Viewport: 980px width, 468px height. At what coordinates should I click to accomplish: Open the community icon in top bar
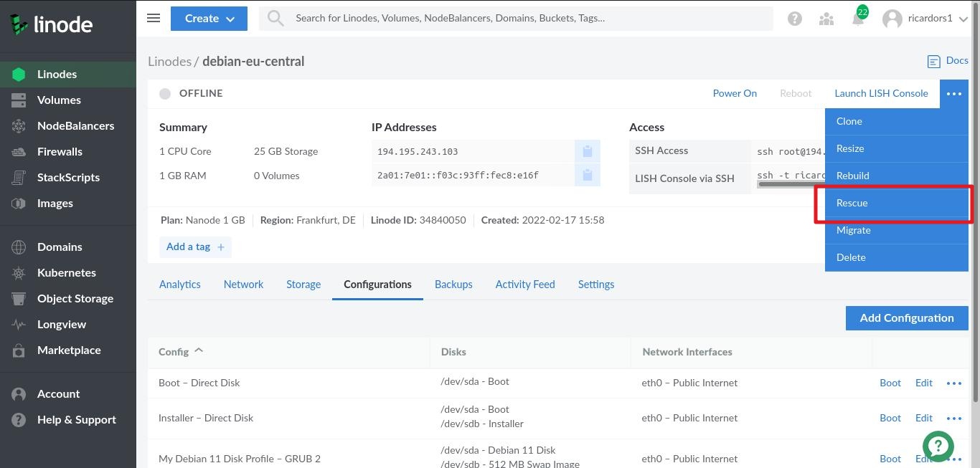coord(826,19)
